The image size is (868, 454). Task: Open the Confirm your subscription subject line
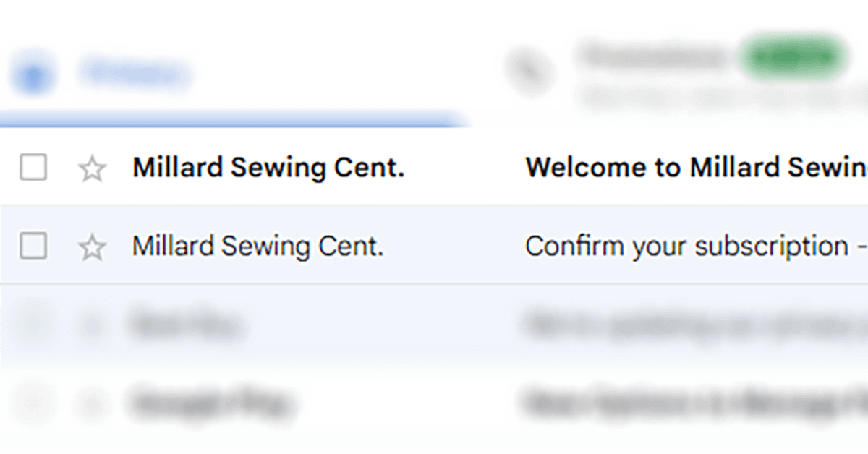[x=686, y=247]
